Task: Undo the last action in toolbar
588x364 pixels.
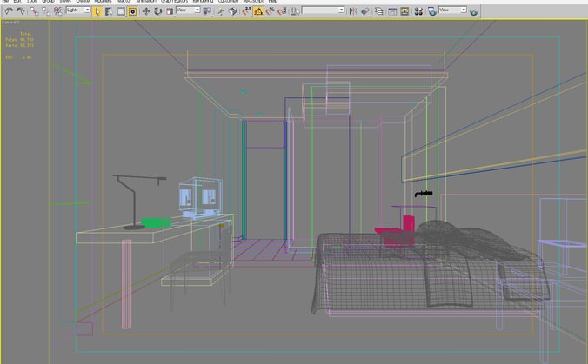Action: click(9, 11)
